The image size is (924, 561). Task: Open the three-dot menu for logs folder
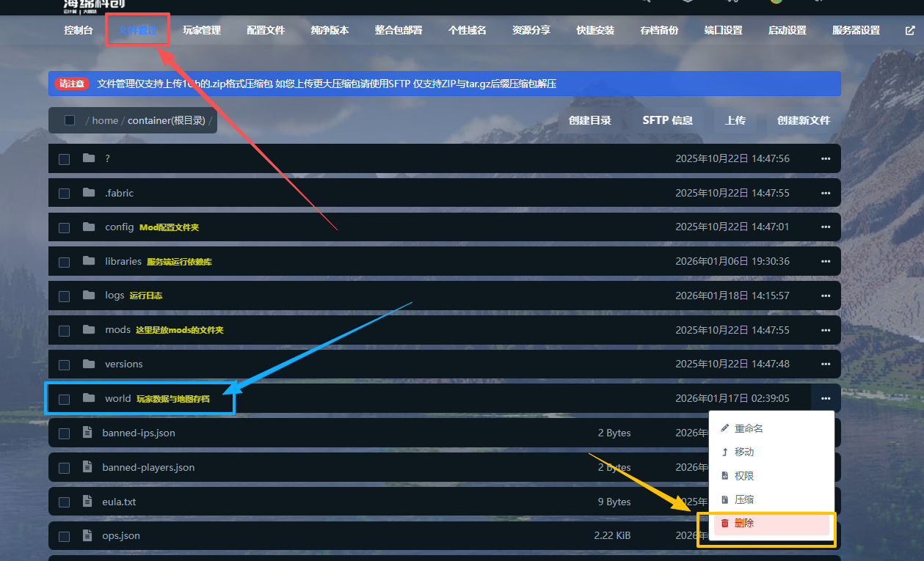click(x=826, y=296)
